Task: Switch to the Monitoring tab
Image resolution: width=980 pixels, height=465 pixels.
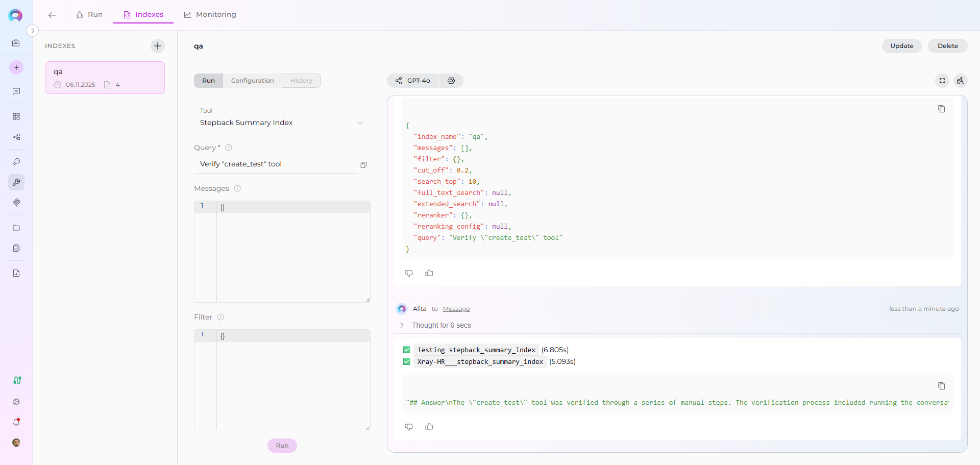Action: tap(210, 15)
